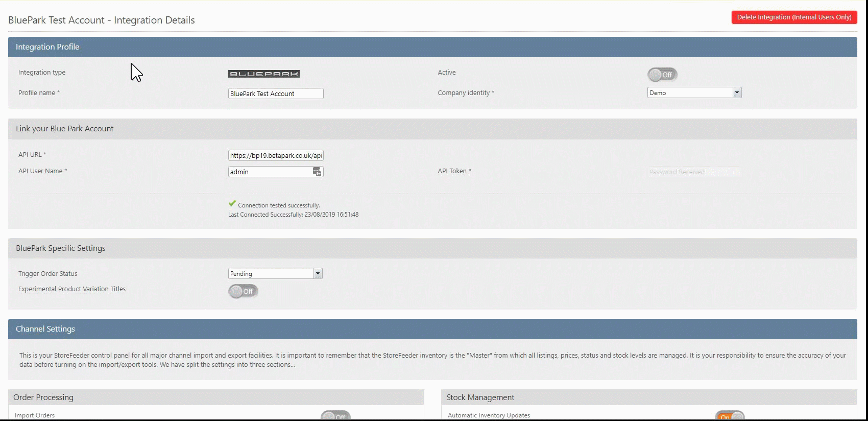Click the BluePark logo image
This screenshot has height=421, width=868.
(x=264, y=74)
